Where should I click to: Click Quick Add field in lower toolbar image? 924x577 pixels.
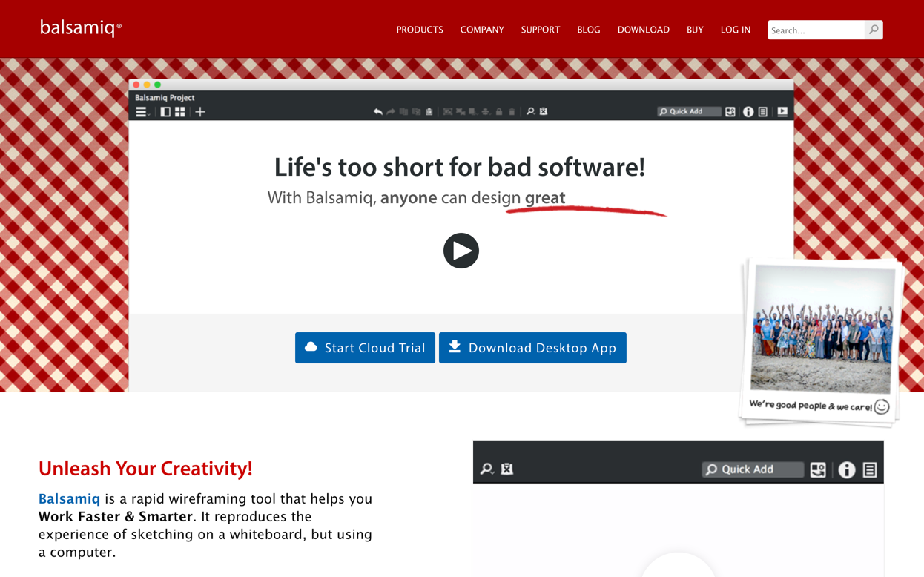tap(753, 469)
